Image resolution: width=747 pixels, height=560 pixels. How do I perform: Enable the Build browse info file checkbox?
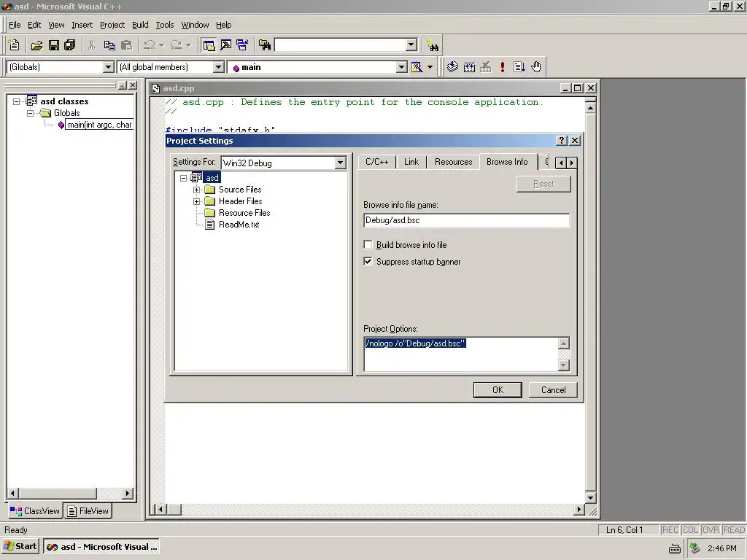(x=368, y=245)
